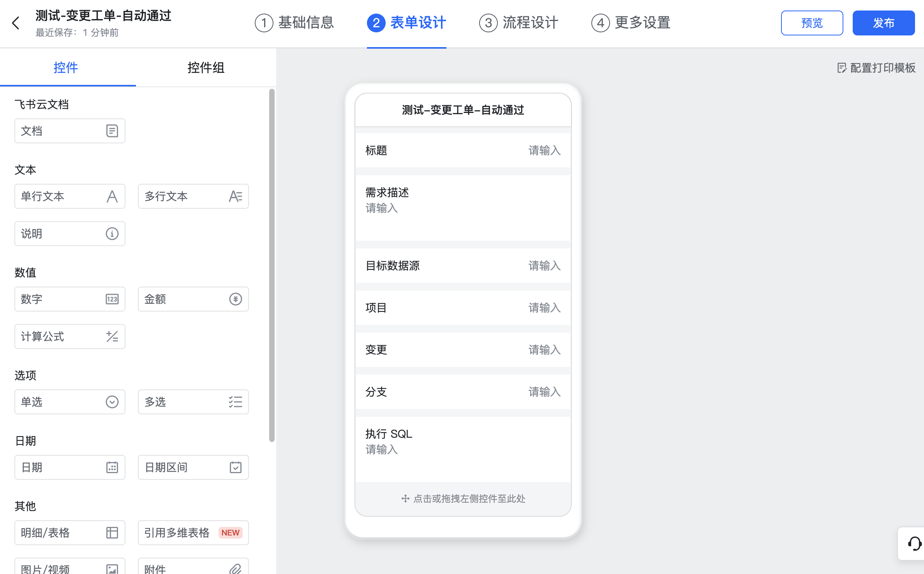Viewport: 924px width, 574px height.
Task: Click the 预览 preview button
Action: point(812,23)
